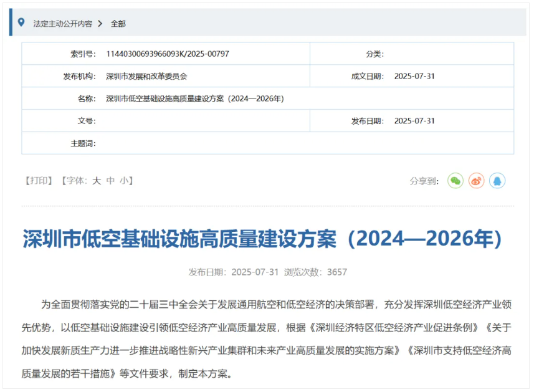
Task: Select 全部 in the breadcrumb
Action: tap(118, 24)
